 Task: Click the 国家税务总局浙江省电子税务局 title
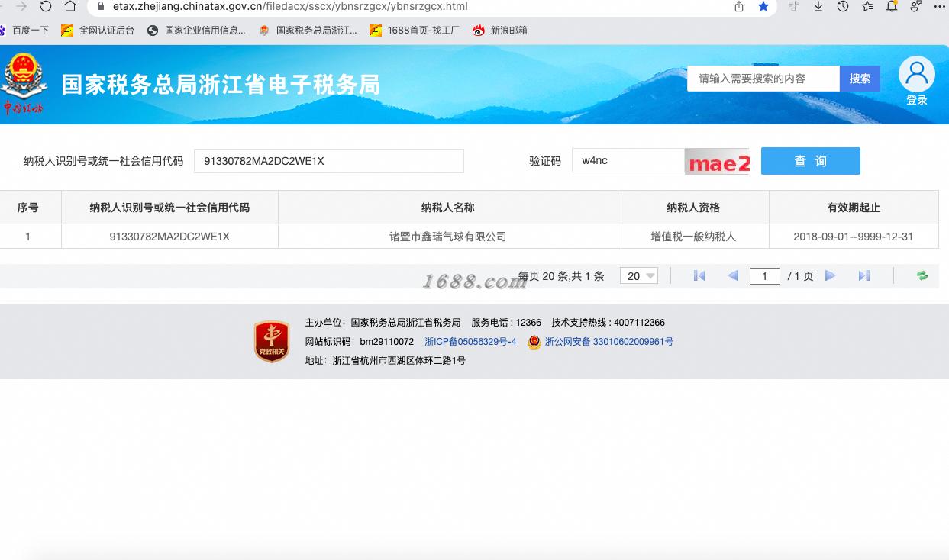(221, 85)
